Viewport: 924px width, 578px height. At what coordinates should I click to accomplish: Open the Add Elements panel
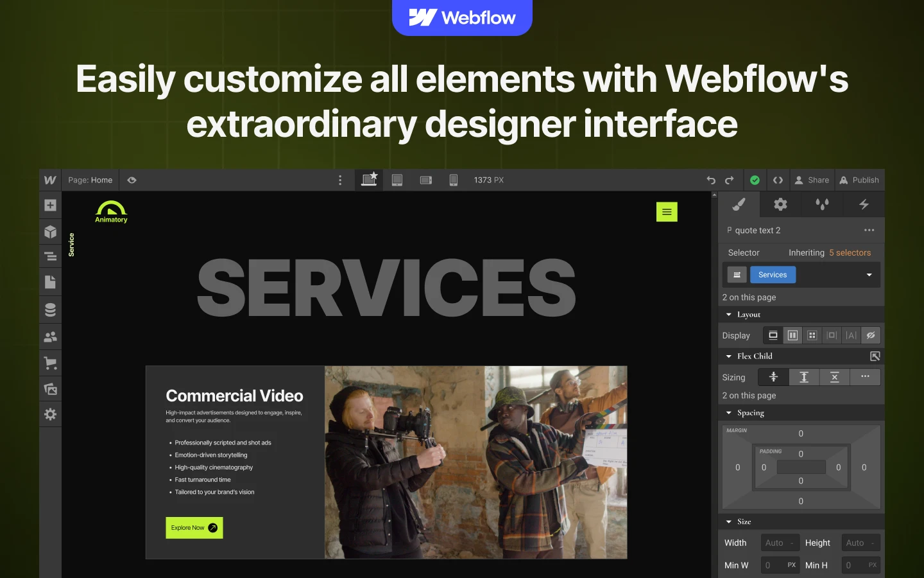click(51, 206)
